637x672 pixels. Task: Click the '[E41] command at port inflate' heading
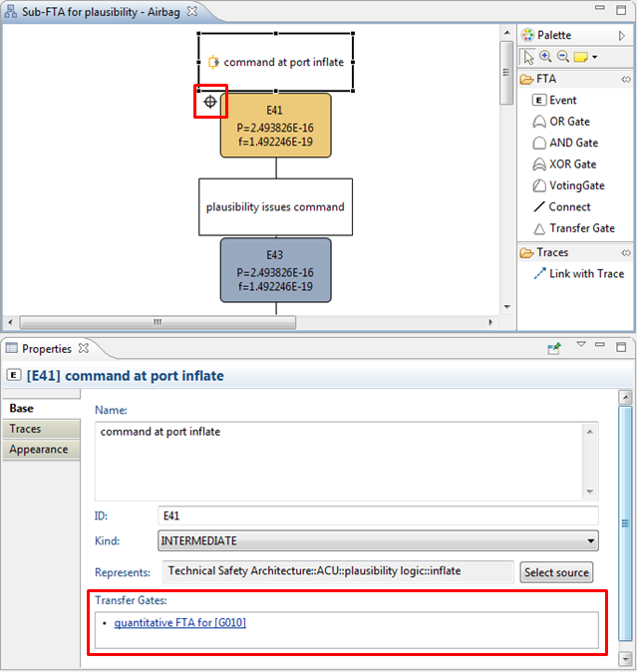point(125,376)
